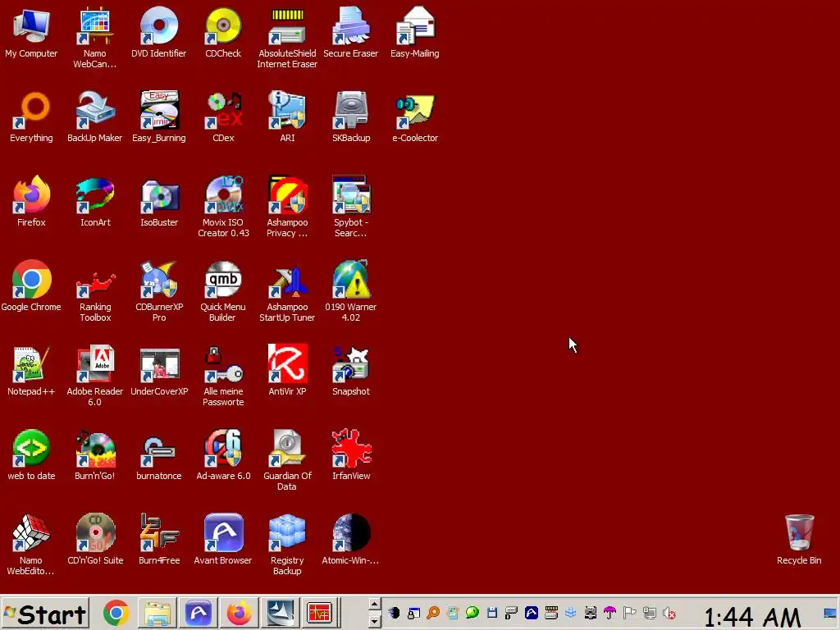Click the blue floppy disk tray icon

(x=492, y=613)
